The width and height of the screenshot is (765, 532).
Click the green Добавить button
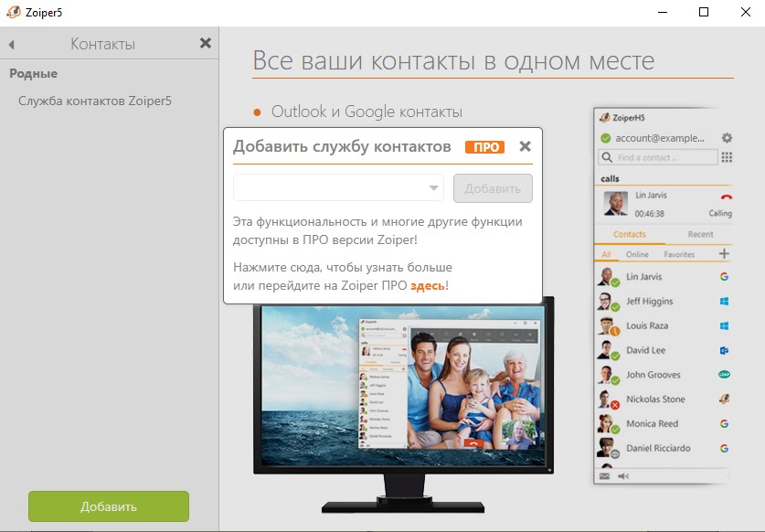(109, 506)
